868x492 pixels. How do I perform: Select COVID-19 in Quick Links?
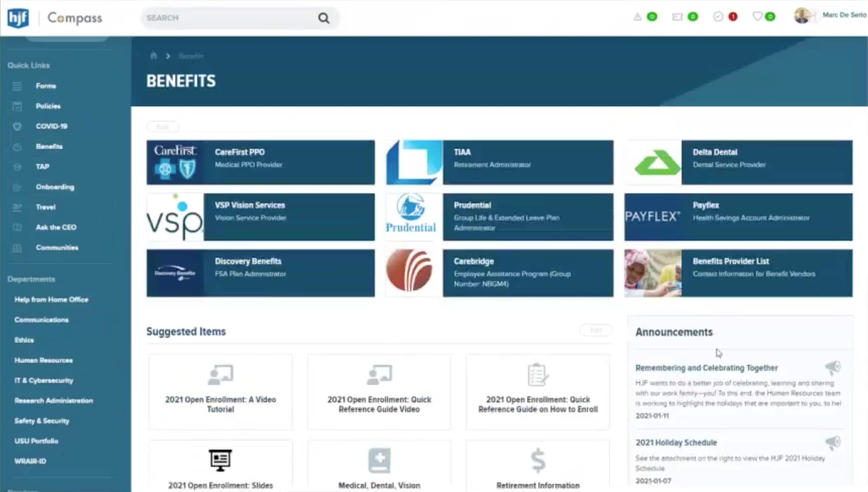(x=51, y=126)
